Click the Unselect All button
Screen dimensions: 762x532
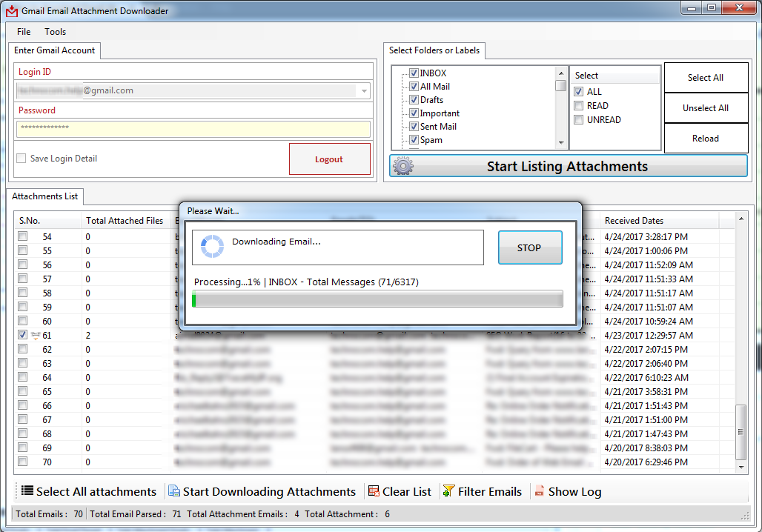(706, 108)
